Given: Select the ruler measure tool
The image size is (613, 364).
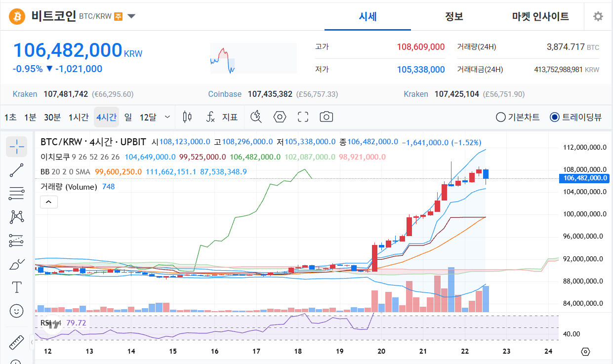Looking at the screenshot, I should (x=17, y=342).
